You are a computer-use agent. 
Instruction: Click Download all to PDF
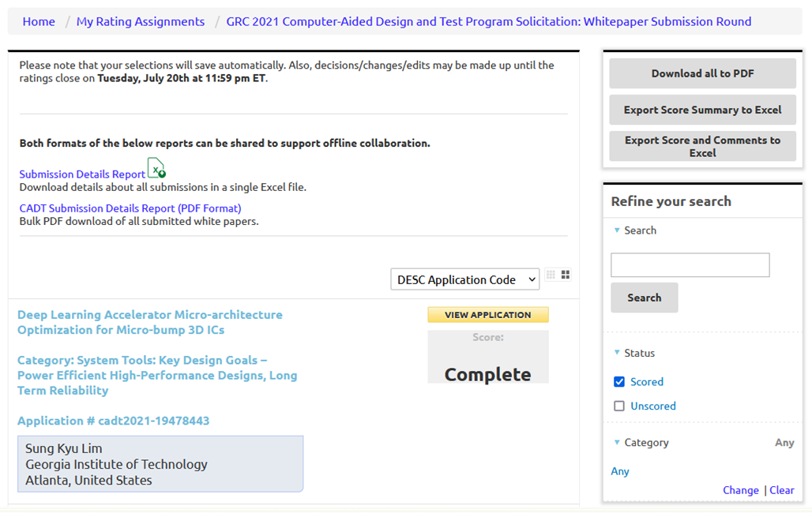[701, 73]
